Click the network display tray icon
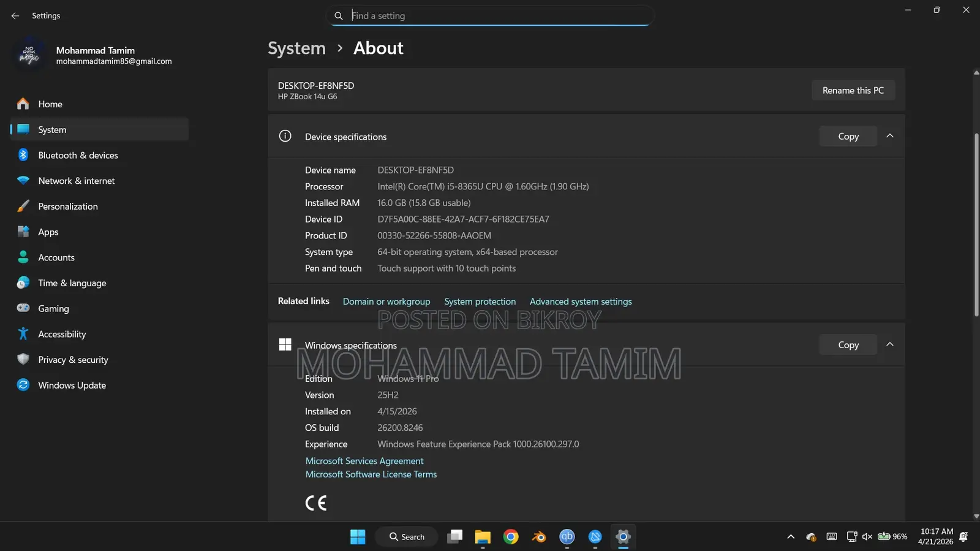 pyautogui.click(x=851, y=537)
